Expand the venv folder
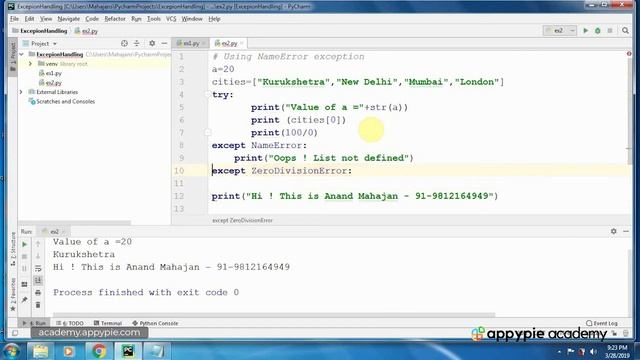Screen dimensions: 640x360 pos(30,64)
